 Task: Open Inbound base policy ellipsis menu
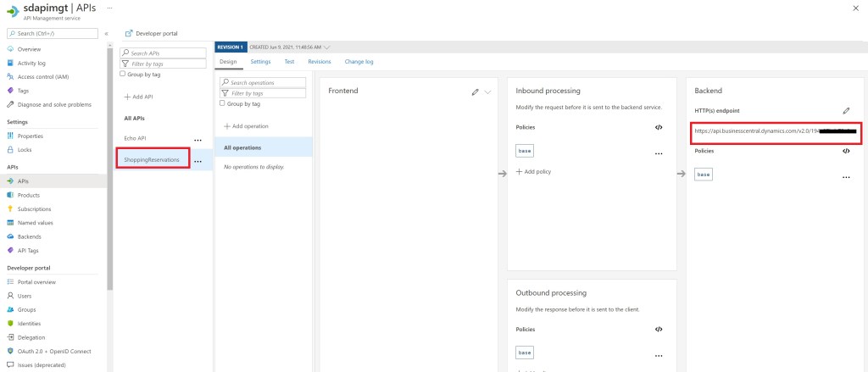(659, 154)
